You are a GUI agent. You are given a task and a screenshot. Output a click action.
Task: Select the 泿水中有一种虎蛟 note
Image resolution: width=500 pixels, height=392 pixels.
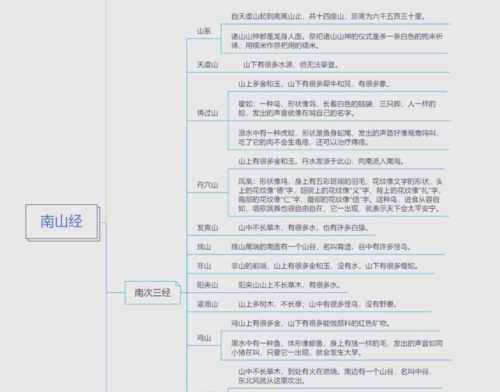point(338,137)
